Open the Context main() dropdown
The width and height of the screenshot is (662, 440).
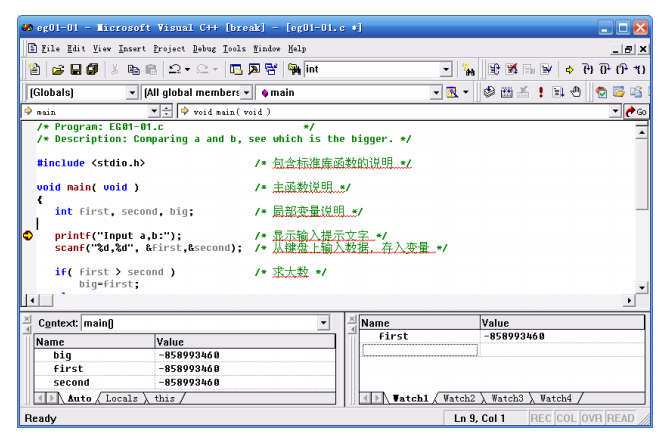point(322,323)
